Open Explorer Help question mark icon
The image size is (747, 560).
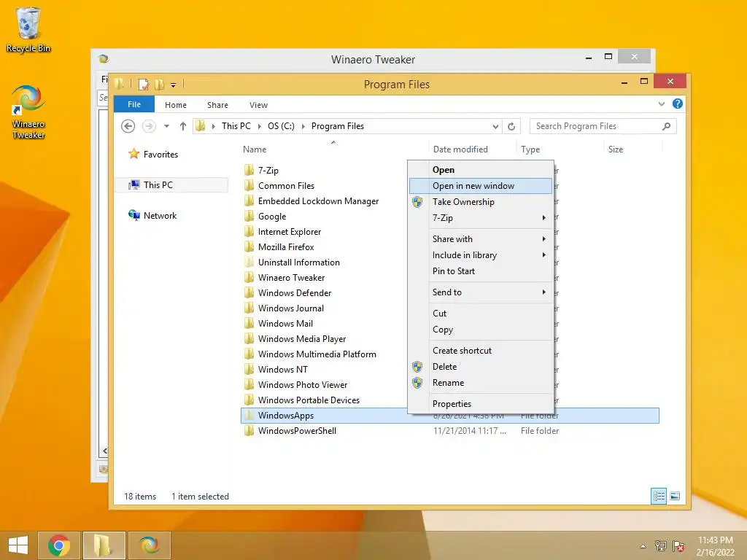(x=678, y=104)
